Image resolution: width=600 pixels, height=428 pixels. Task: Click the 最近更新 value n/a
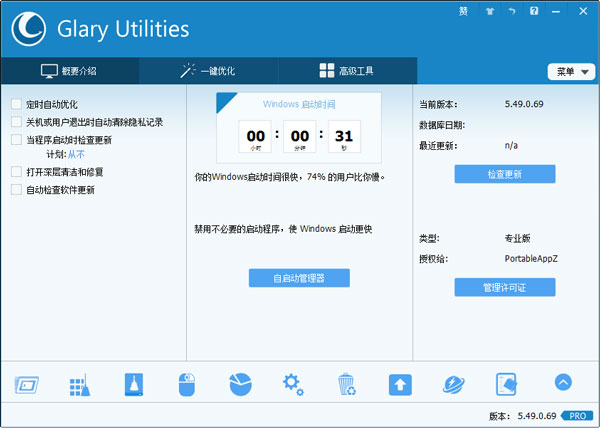[x=511, y=146]
